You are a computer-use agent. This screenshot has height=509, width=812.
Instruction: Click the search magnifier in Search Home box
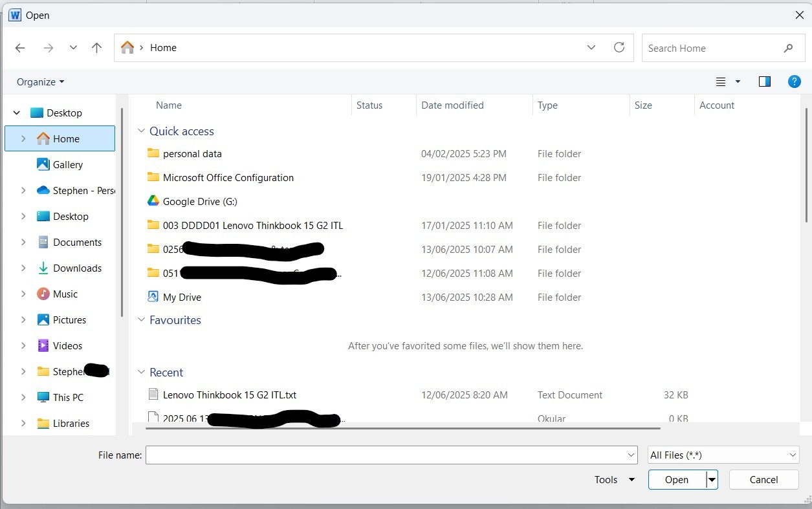pos(788,48)
